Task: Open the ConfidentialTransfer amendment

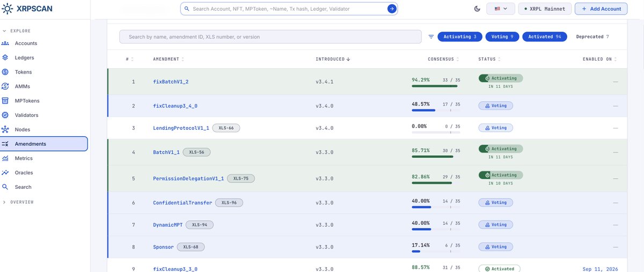Action: [182, 203]
